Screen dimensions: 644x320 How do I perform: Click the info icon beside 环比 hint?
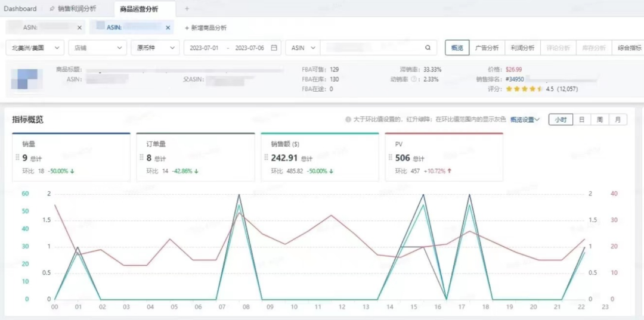click(x=348, y=120)
